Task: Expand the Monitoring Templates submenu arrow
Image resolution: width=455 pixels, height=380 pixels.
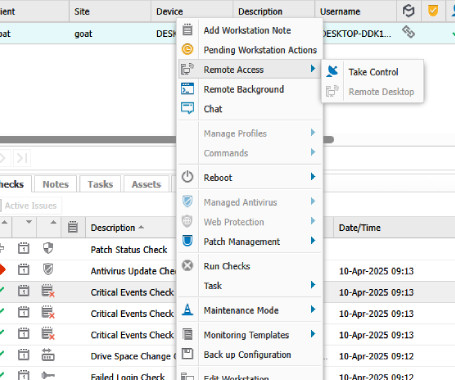Action: click(x=313, y=334)
